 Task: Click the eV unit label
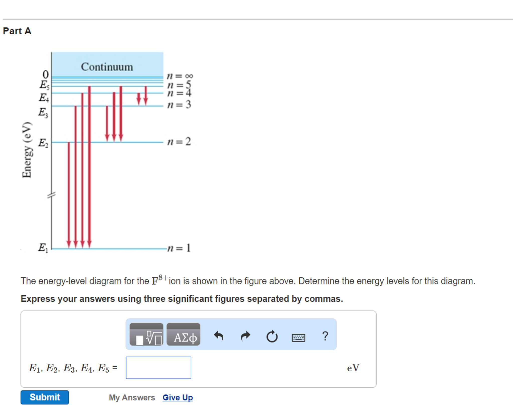tap(353, 368)
